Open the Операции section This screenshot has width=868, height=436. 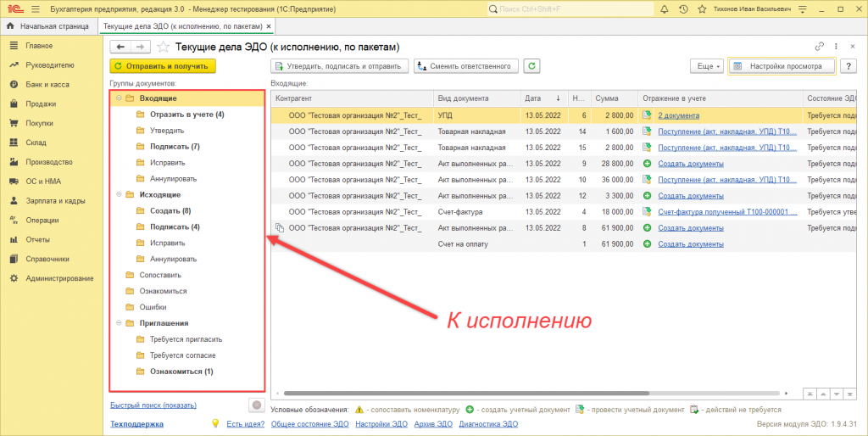(x=42, y=220)
